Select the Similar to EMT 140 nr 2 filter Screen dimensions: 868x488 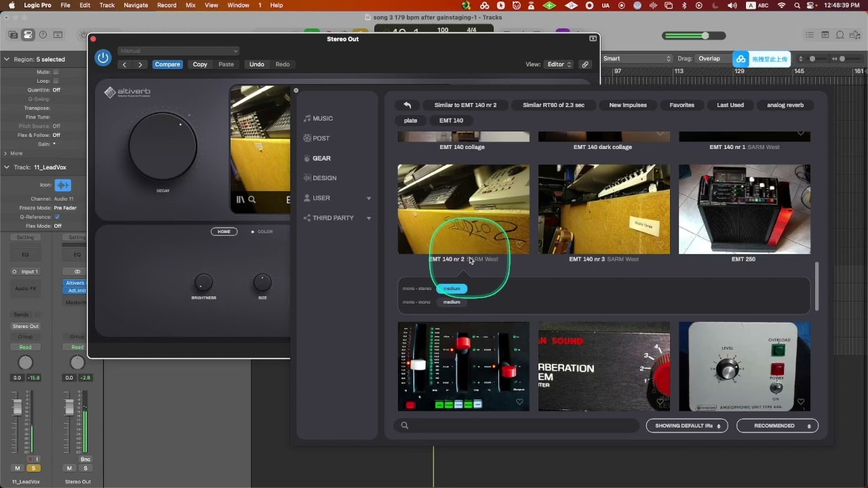point(465,105)
